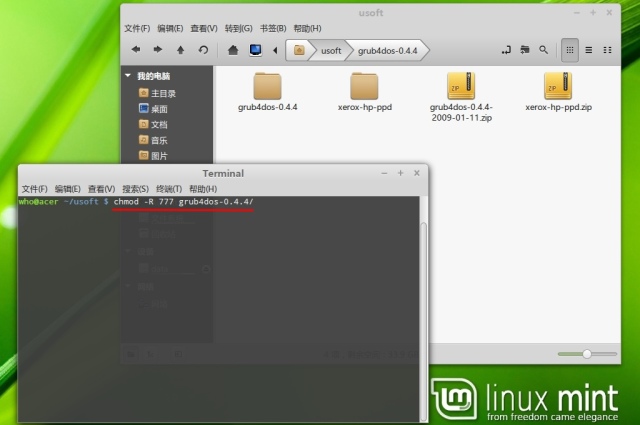The height and width of the screenshot is (425, 640).
Task: Maximize the Terminal window
Action: [x=400, y=173]
